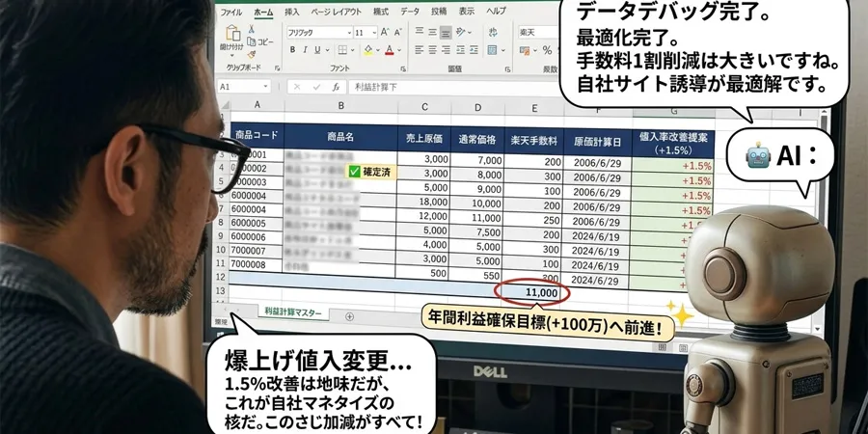Decrease font size with smaller A icon

[x=399, y=33]
